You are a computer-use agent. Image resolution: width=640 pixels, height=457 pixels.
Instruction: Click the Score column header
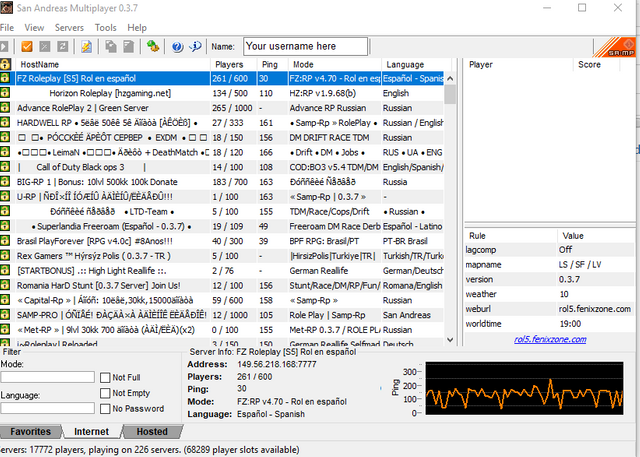coord(596,64)
